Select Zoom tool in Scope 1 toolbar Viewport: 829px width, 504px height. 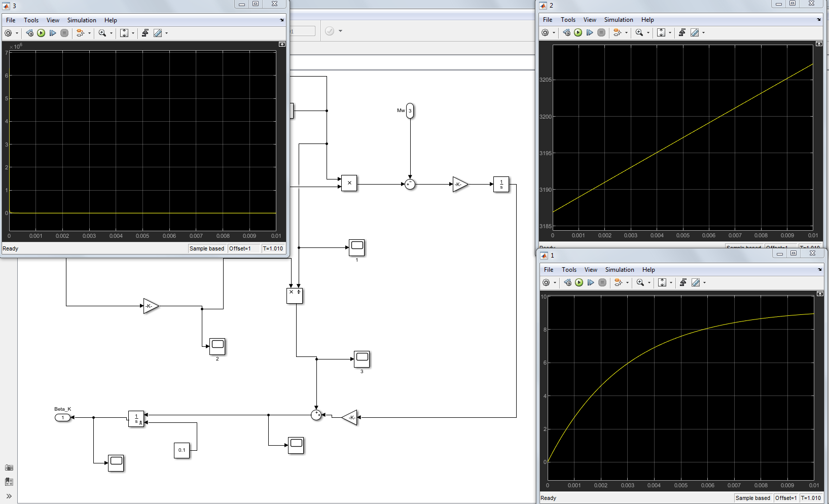click(640, 282)
